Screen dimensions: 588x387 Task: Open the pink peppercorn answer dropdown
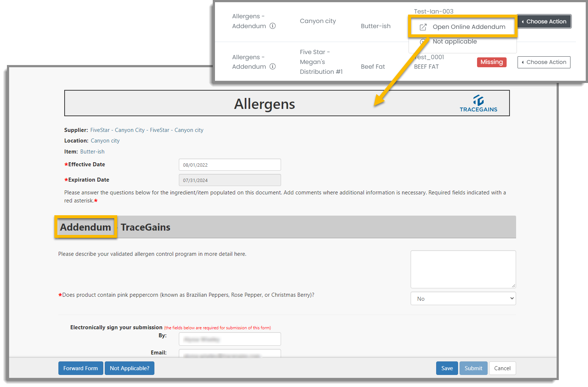point(463,299)
